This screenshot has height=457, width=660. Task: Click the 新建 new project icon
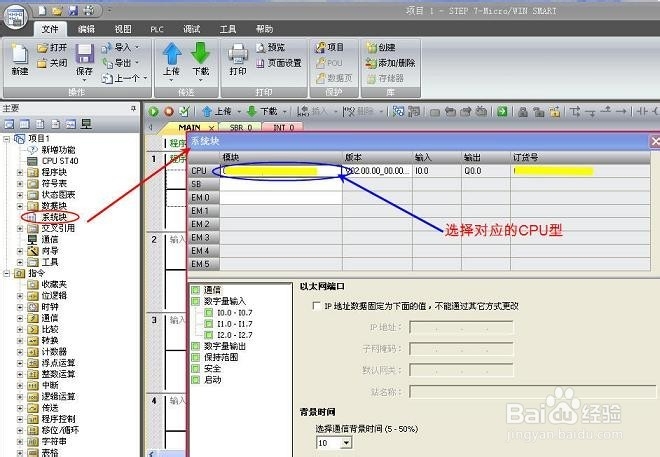coord(20,55)
